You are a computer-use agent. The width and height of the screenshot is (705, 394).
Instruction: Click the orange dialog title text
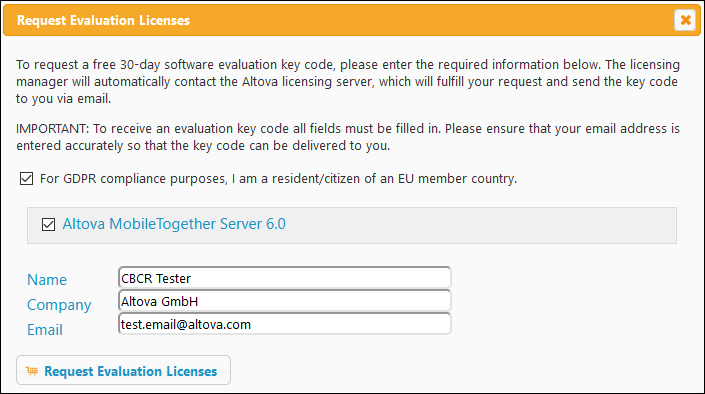click(103, 20)
